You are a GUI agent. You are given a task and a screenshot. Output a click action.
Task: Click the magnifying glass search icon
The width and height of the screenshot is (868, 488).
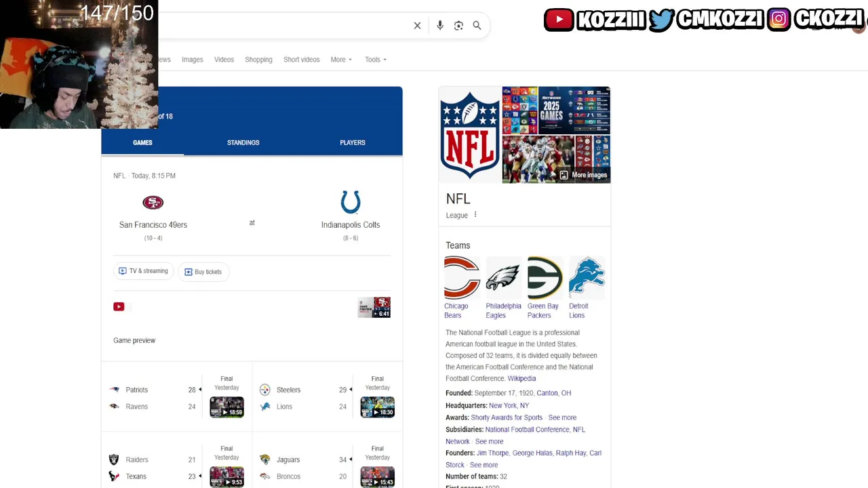477,26
